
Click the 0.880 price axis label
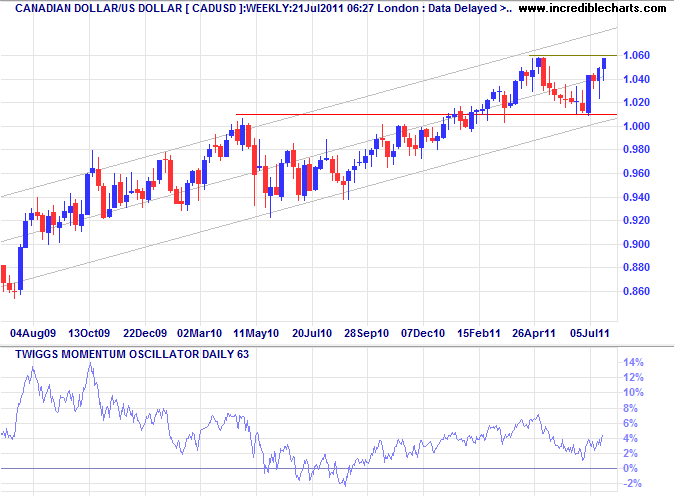(x=636, y=267)
